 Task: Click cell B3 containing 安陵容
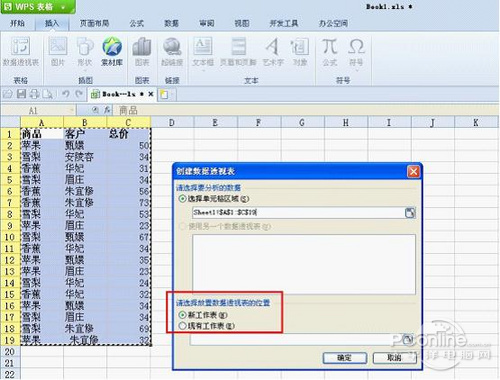(85, 157)
